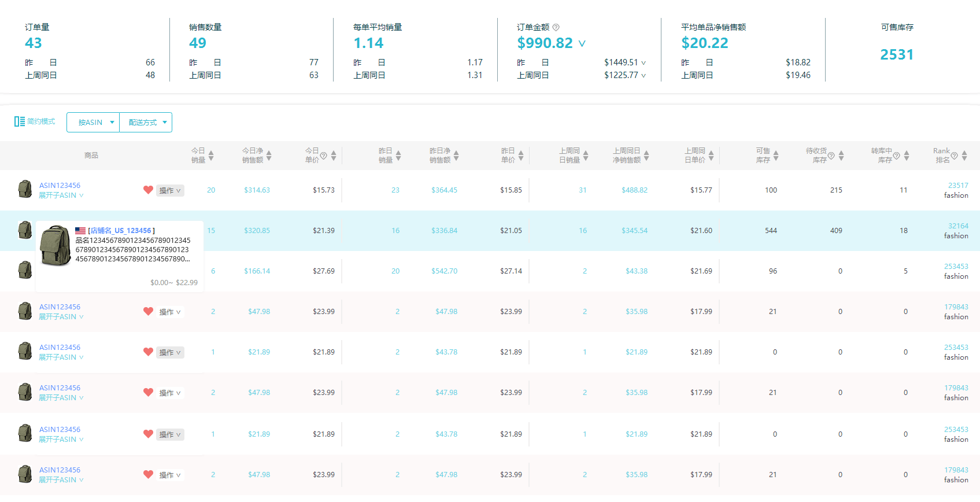Click backpack thumbnail in popup card

56,246
